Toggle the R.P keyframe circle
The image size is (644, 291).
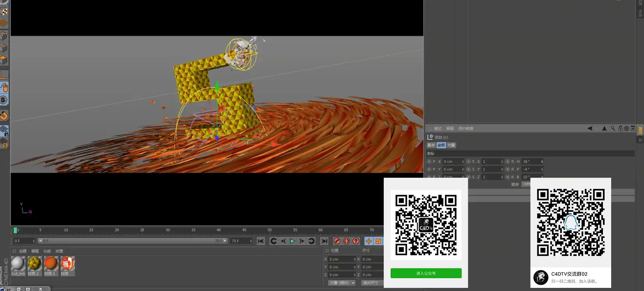(x=508, y=169)
